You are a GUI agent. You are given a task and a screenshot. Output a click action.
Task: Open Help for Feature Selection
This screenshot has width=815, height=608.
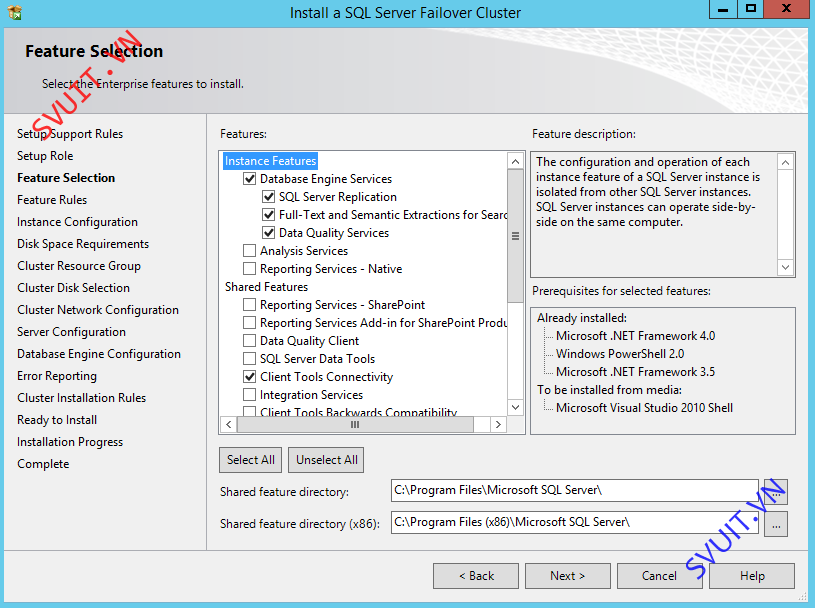tap(752, 576)
